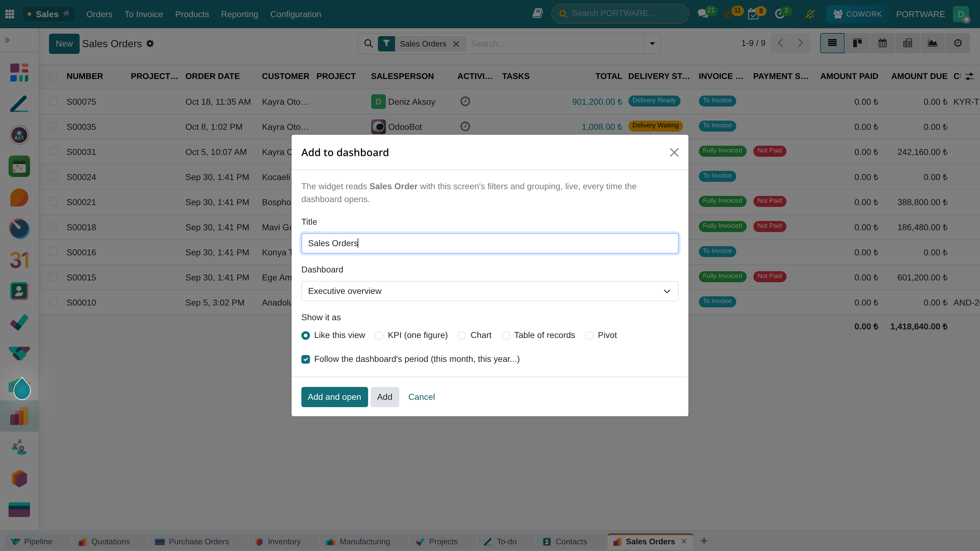Click the search magnifier icon

pos(368,43)
